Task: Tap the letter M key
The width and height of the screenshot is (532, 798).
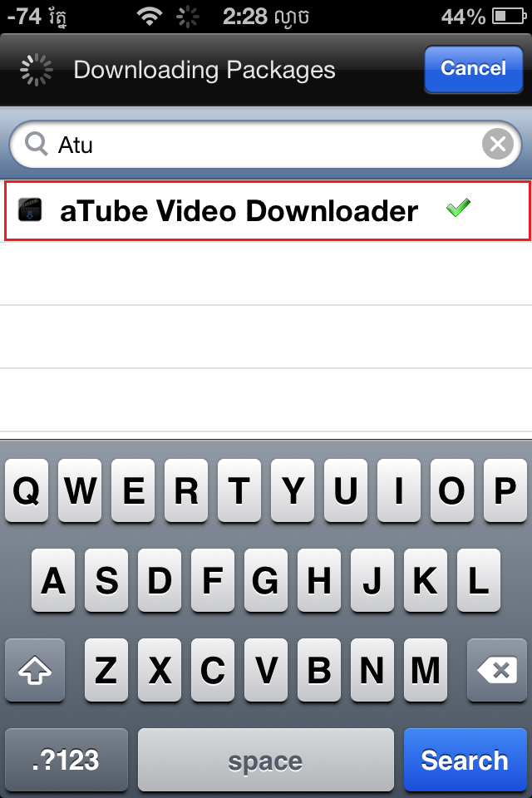Action: click(x=425, y=670)
